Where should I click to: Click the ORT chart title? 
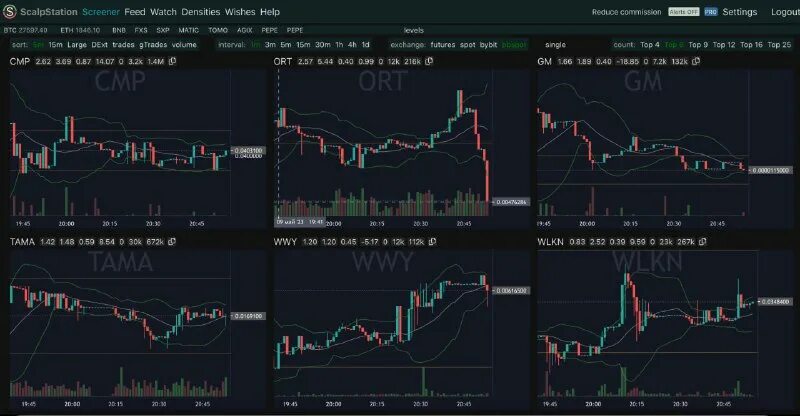[283, 61]
